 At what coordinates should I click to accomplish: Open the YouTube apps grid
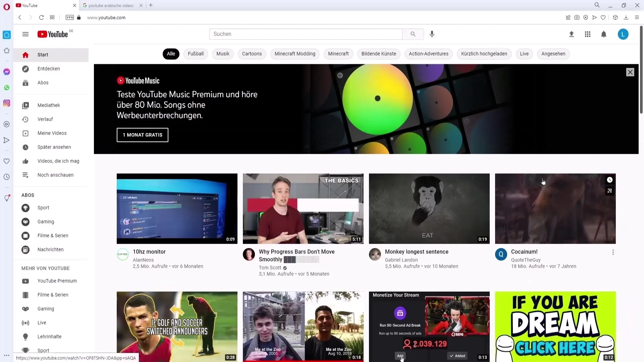click(x=588, y=34)
